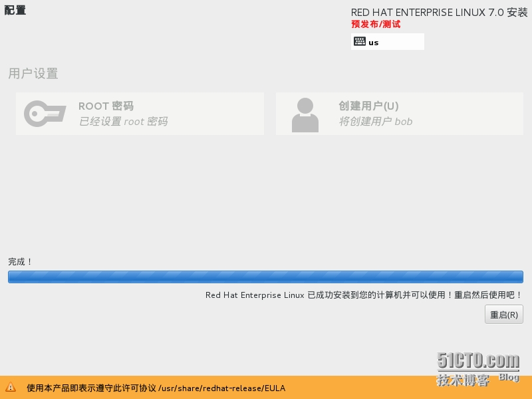The height and width of the screenshot is (399, 532).
Task: Click the 配置 page title
Action: 15,10
